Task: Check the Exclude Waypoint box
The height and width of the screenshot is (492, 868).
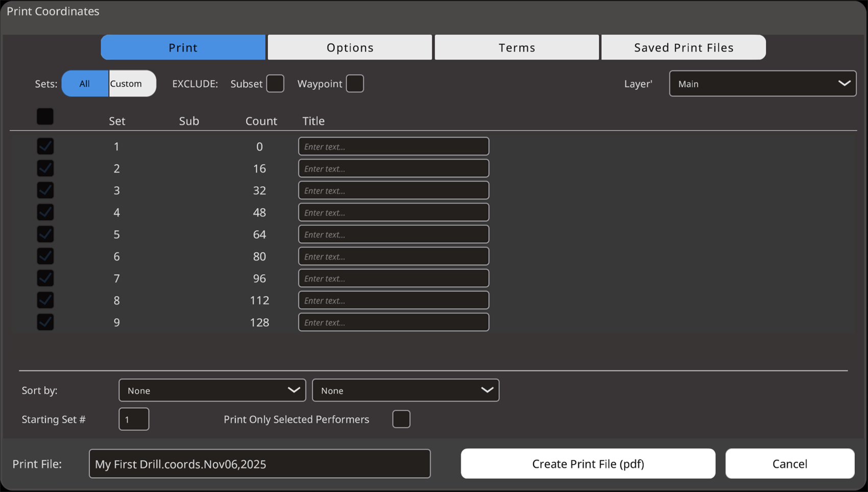Action: [355, 84]
